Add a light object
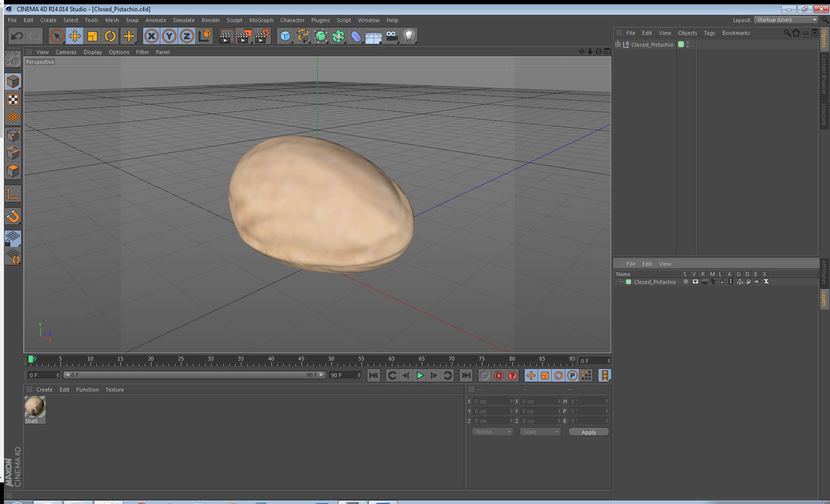 click(409, 36)
